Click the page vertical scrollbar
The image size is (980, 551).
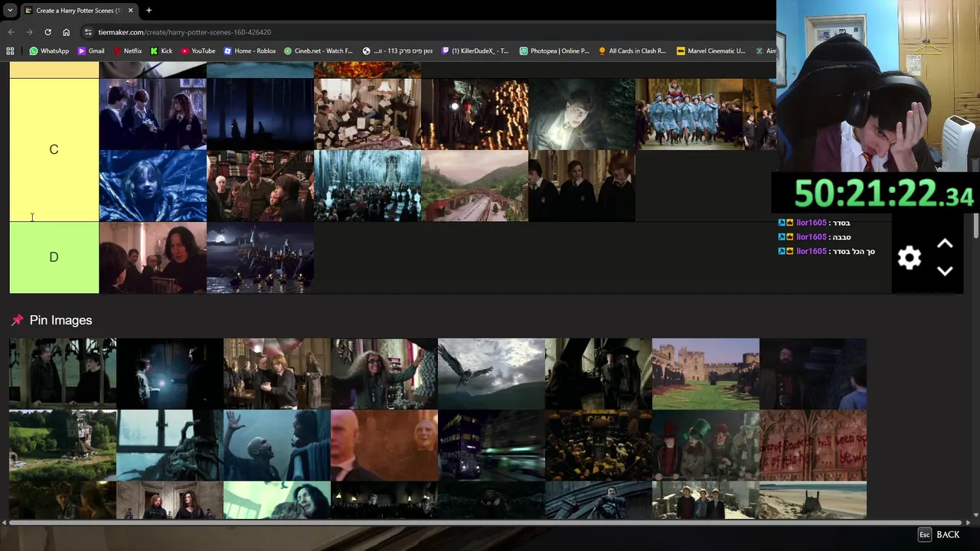click(975, 227)
